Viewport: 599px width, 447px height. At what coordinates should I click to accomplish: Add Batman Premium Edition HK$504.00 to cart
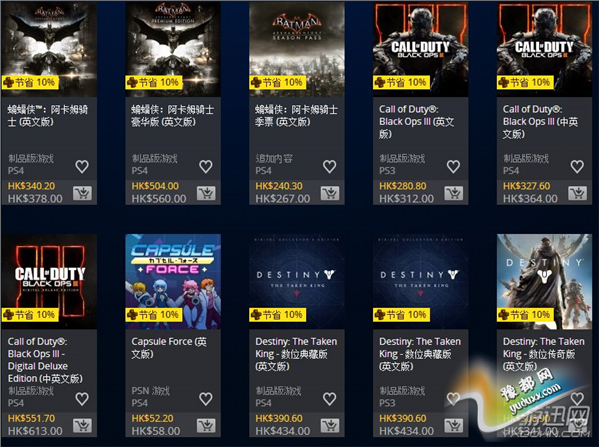tap(206, 193)
